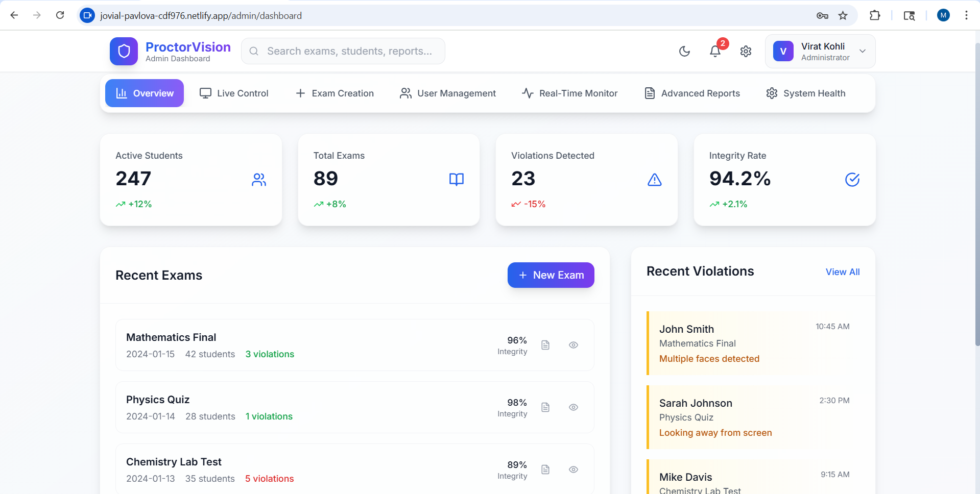Open report for Mathematics Final
980x494 pixels.
tap(545, 345)
